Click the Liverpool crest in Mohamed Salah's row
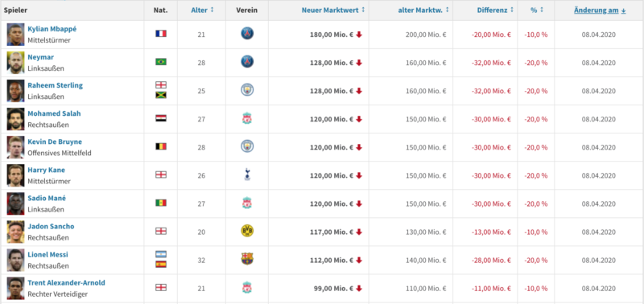This screenshot has height=304, width=644. tap(247, 118)
